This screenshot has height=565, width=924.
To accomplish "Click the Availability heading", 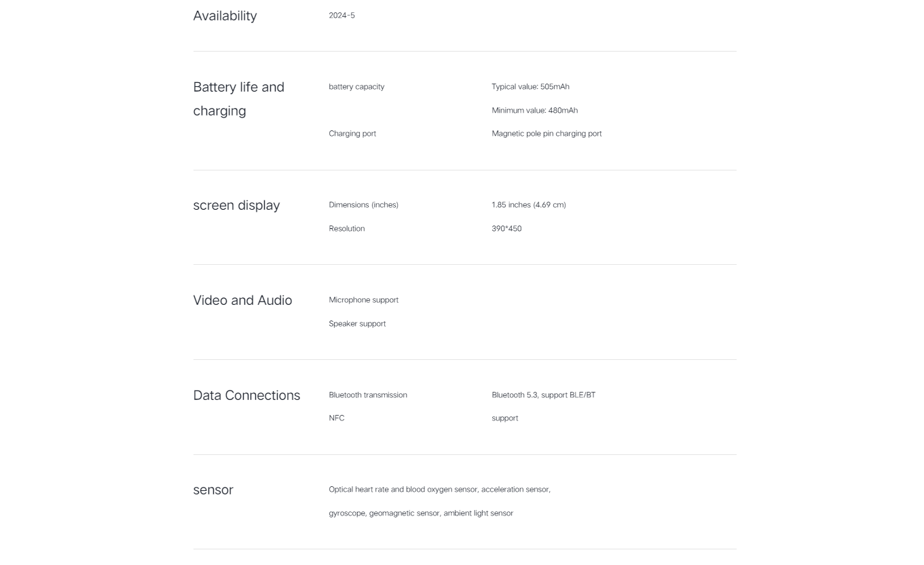I will [225, 16].
